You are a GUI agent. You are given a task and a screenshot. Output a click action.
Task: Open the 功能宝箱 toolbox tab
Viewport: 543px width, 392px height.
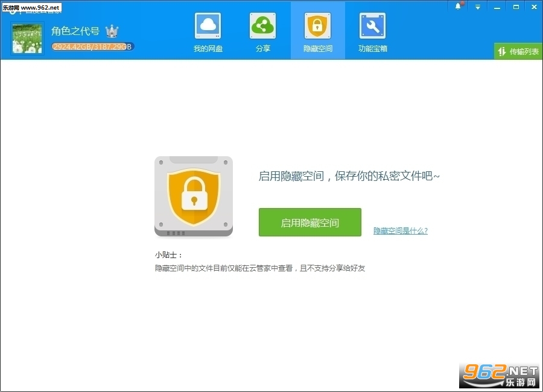point(373,32)
